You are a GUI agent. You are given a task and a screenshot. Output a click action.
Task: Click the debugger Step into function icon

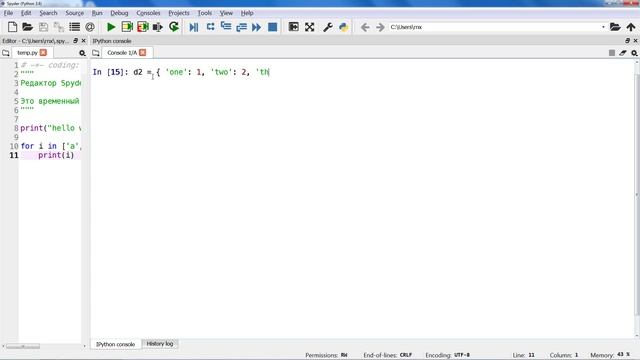[x=226, y=27]
